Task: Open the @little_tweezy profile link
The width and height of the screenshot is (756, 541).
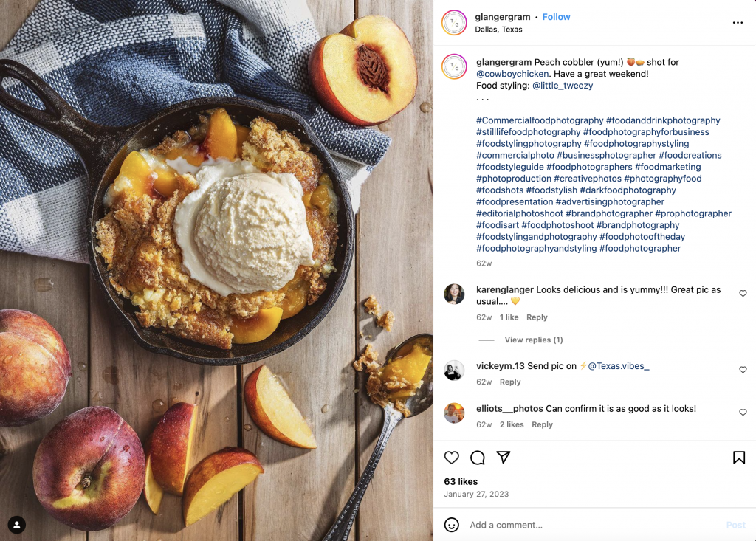Action: 562,86
